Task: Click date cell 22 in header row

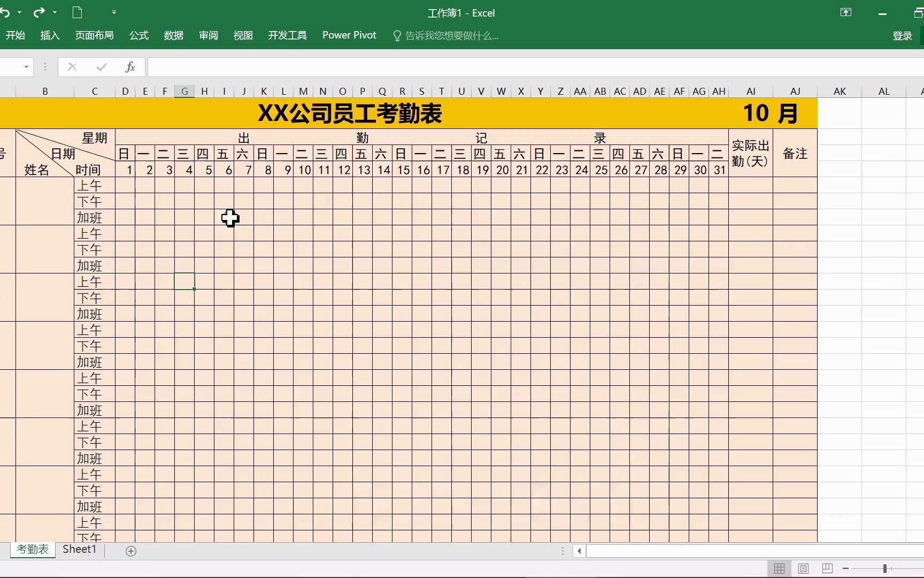Action: point(541,170)
